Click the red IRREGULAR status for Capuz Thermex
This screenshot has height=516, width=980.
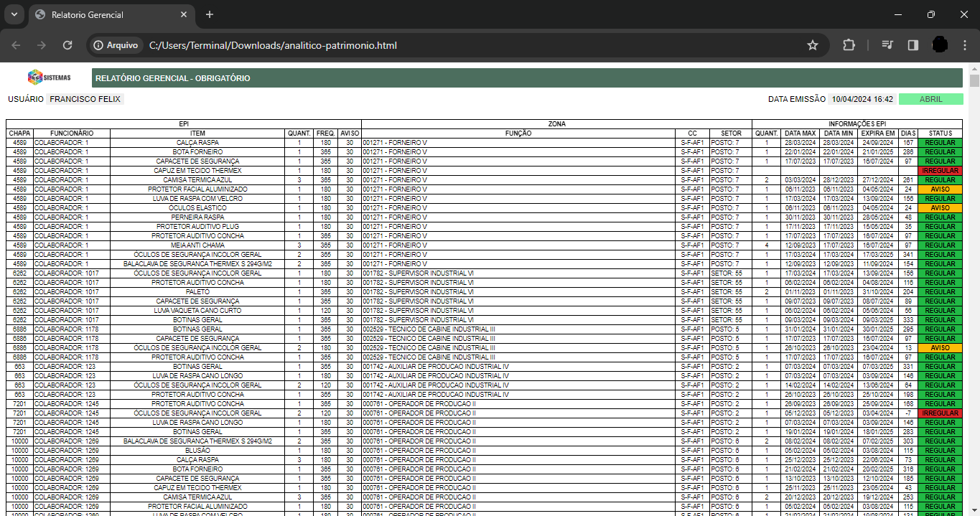pos(940,171)
